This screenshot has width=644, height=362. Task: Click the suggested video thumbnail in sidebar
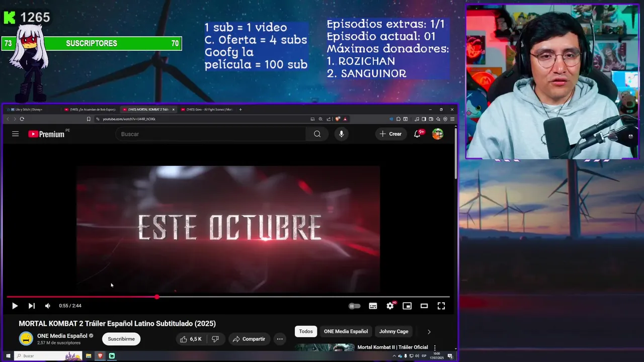coord(325,347)
